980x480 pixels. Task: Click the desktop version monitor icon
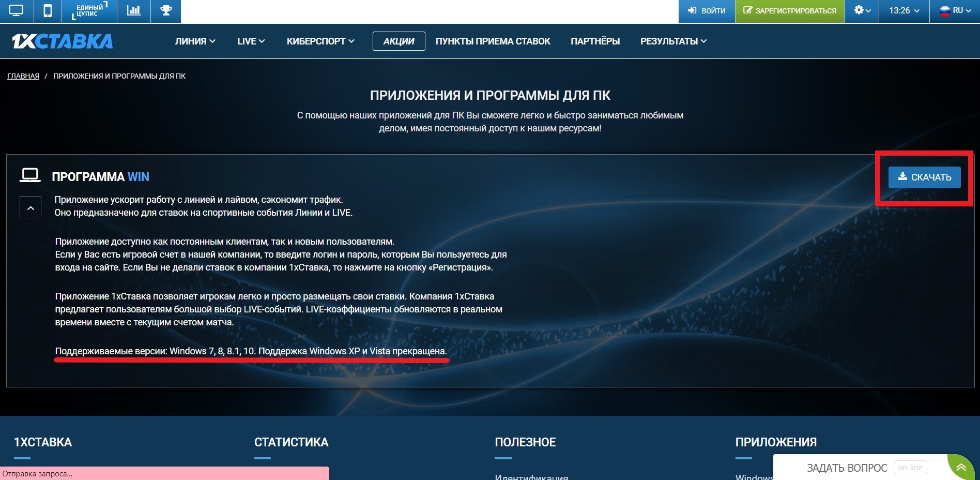[x=17, y=11]
